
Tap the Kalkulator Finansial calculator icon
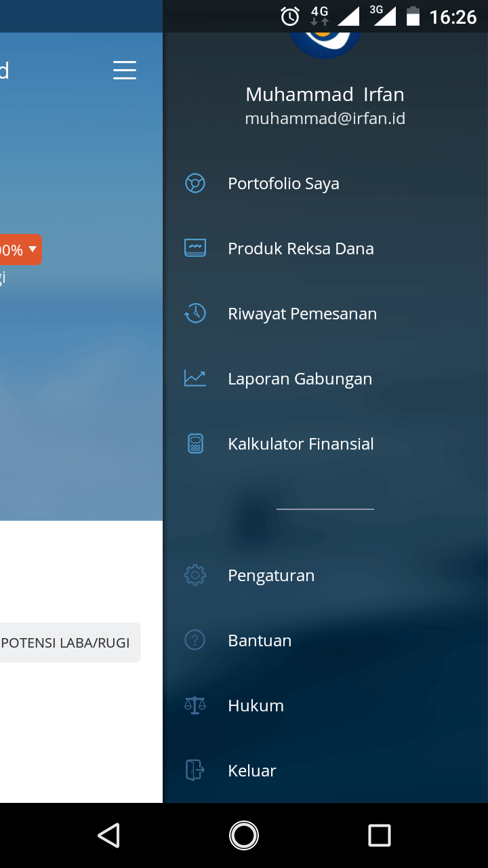tap(195, 444)
